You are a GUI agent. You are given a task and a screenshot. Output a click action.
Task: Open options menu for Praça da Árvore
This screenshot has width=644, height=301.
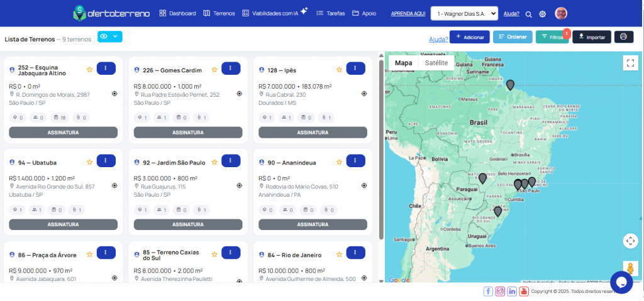(106, 253)
